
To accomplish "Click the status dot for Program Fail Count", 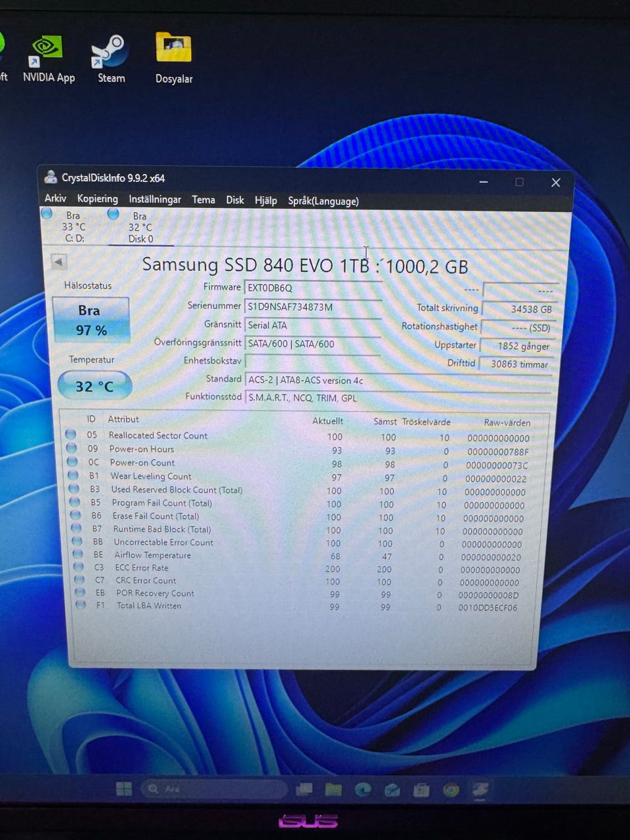I will click(75, 502).
